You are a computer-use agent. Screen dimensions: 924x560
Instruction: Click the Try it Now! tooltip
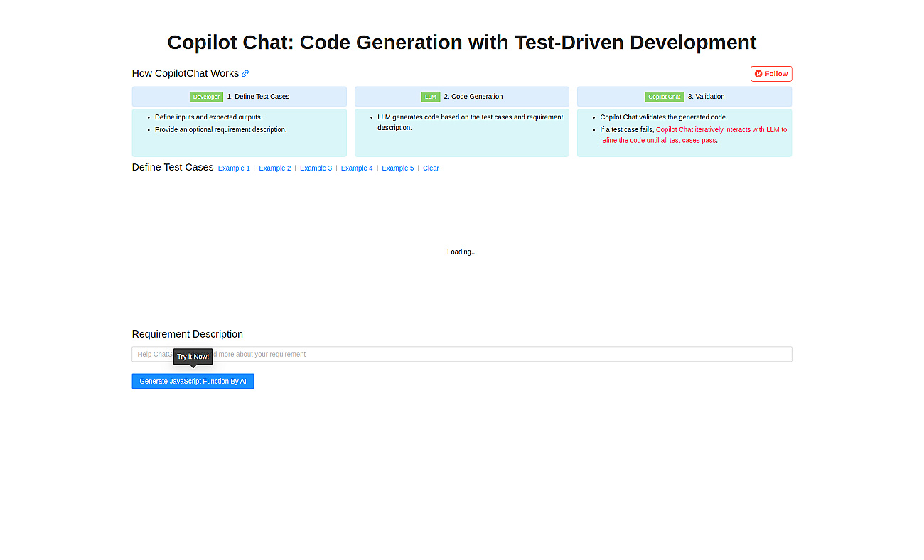193,357
